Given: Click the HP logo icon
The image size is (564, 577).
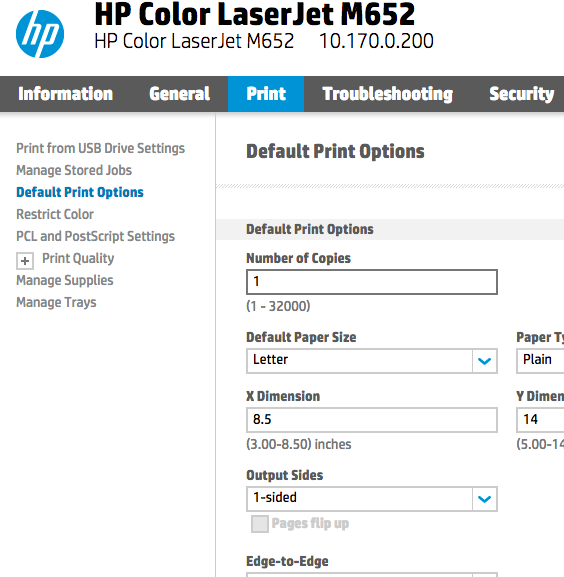Looking at the screenshot, I should (x=40, y=34).
